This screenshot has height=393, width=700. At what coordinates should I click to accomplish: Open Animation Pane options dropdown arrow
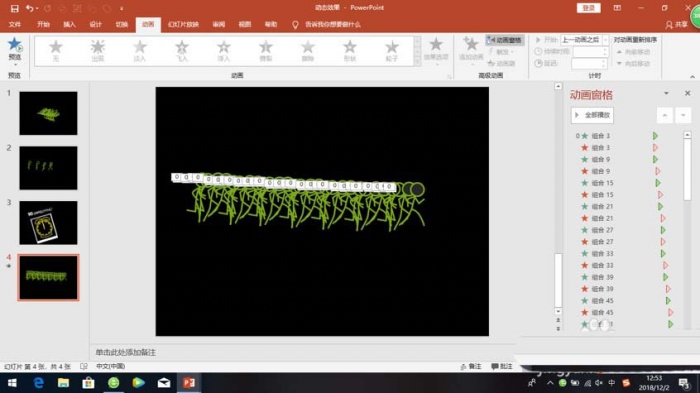coord(666,93)
